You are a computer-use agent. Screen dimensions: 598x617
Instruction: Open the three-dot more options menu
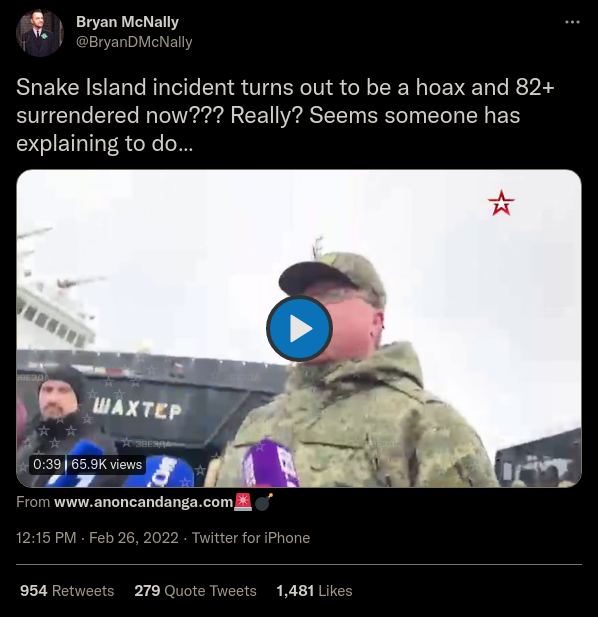(572, 22)
